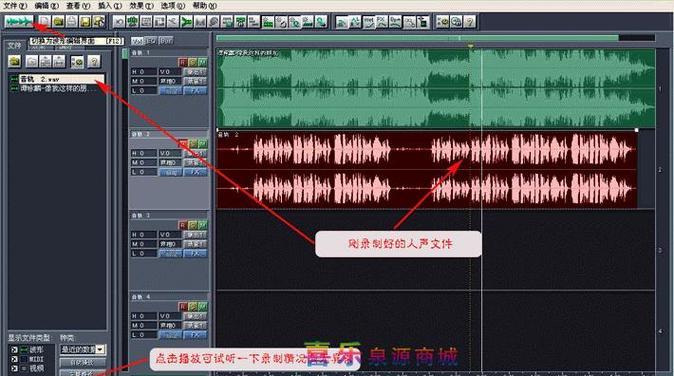The width and height of the screenshot is (674, 376).
Task: Toggle the MIDI file type checkbox
Action: tap(14, 359)
